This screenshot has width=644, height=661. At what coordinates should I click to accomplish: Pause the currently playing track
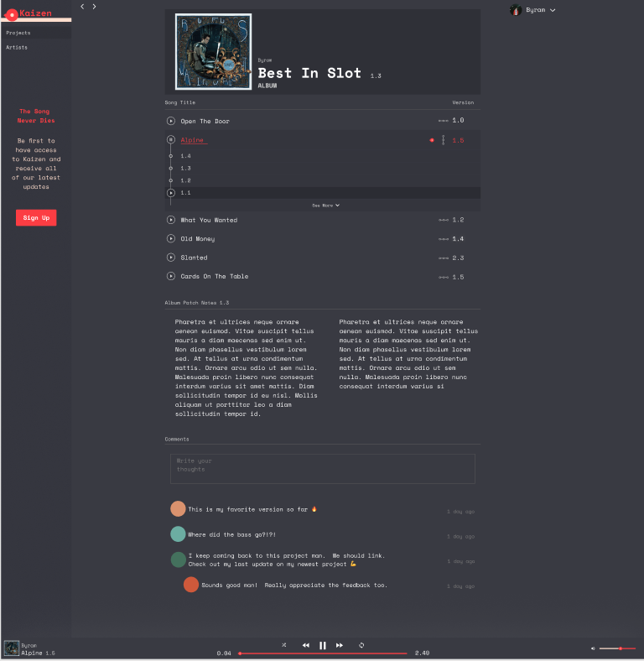323,645
